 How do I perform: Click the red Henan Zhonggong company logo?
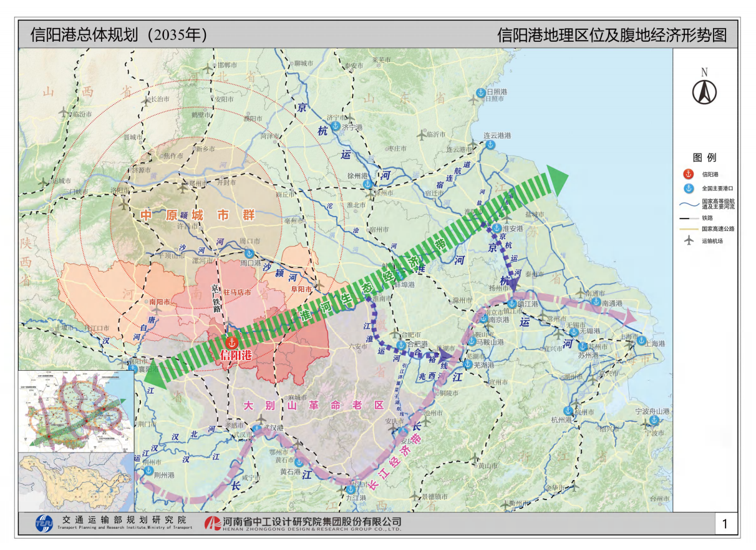(213, 523)
